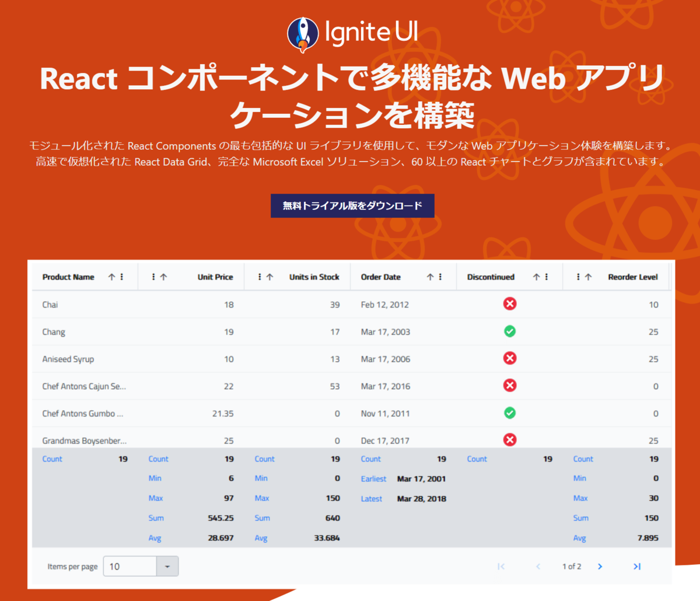
Task: Click the 7.895 average value
Action: [647, 538]
